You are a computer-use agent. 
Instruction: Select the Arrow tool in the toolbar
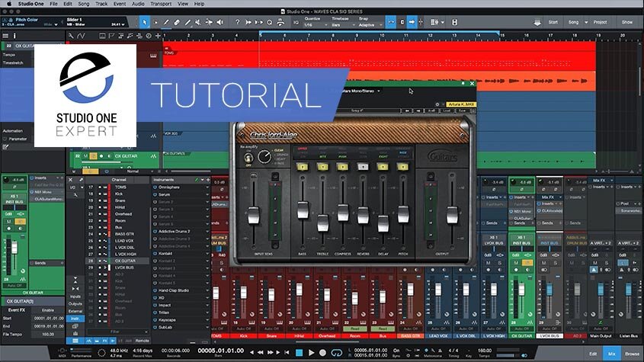(144, 22)
